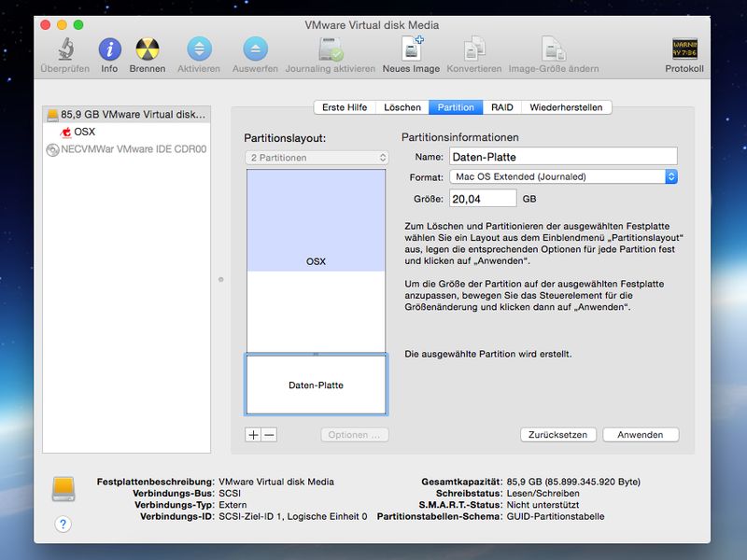Switch to the Erste Hilfe tab
This screenshot has width=747, height=560.
tap(345, 107)
